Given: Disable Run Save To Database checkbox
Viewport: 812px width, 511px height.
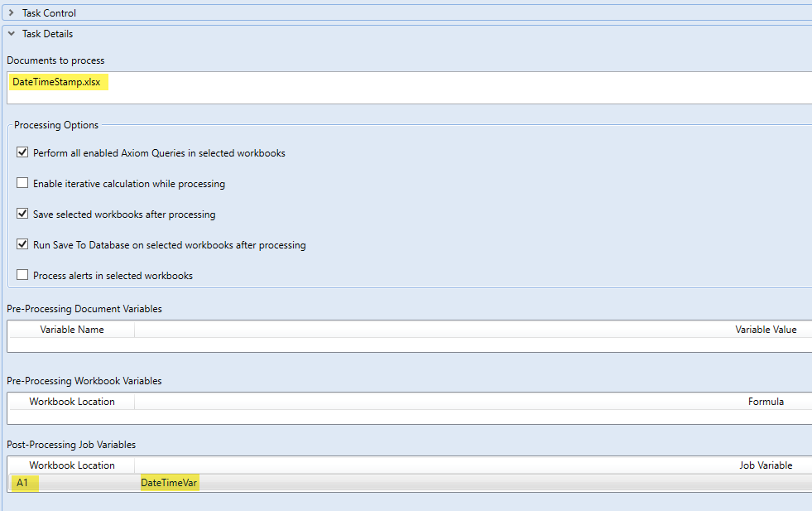Looking at the screenshot, I should point(22,245).
